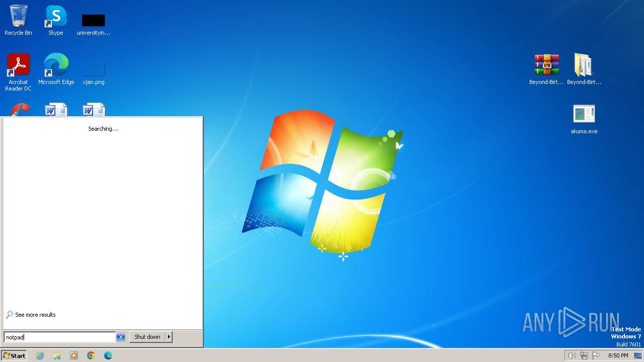Select the universityin... desktop file

[93, 24]
